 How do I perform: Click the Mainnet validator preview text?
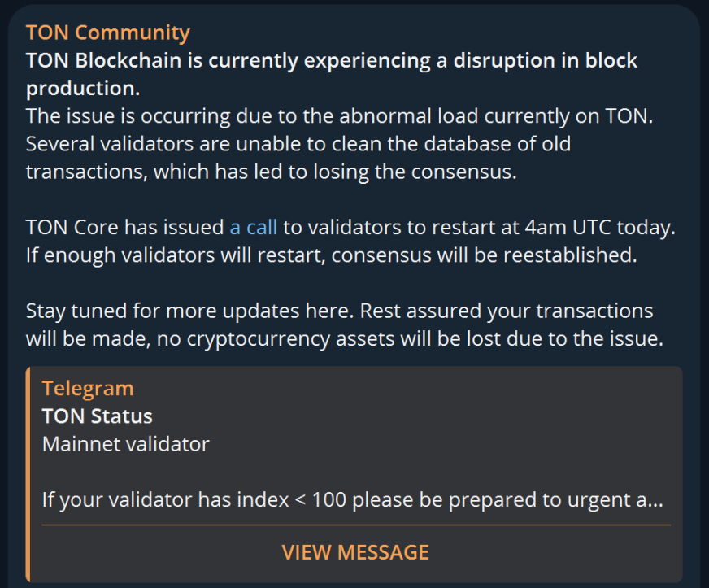pyautogui.click(x=126, y=444)
